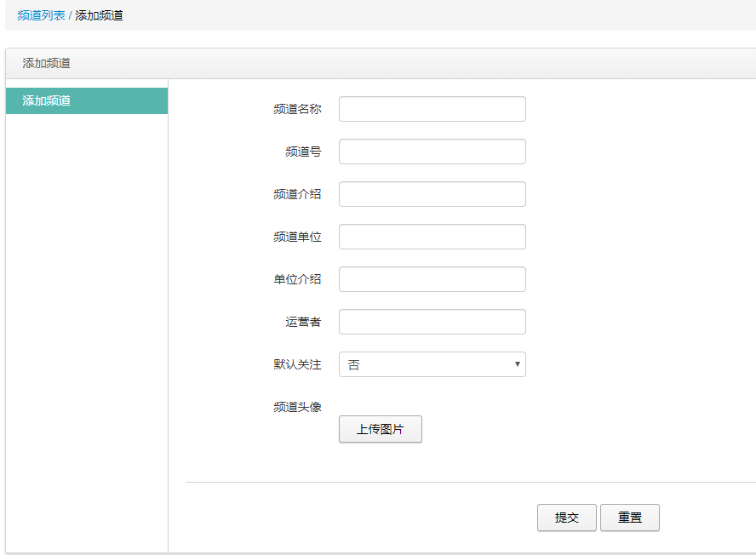Focus the 频道号 text box
This screenshot has height=555, width=756.
point(432,152)
